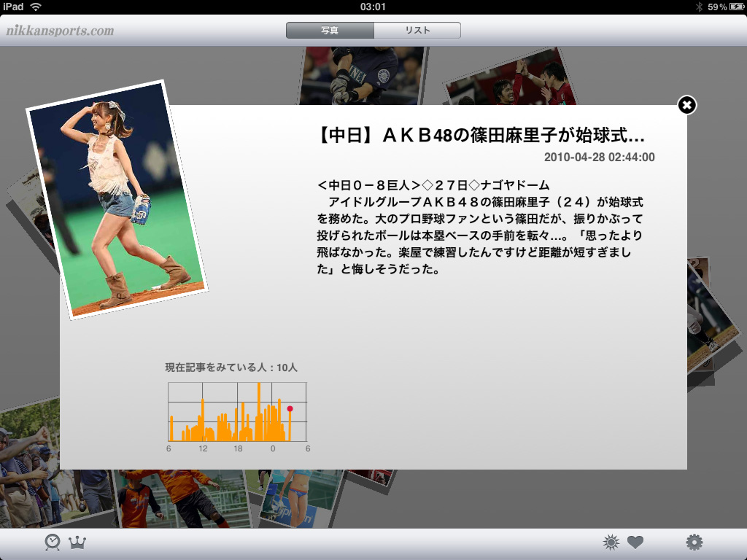
Task: Tap the red dot marker on viewer graph
Action: (290, 408)
